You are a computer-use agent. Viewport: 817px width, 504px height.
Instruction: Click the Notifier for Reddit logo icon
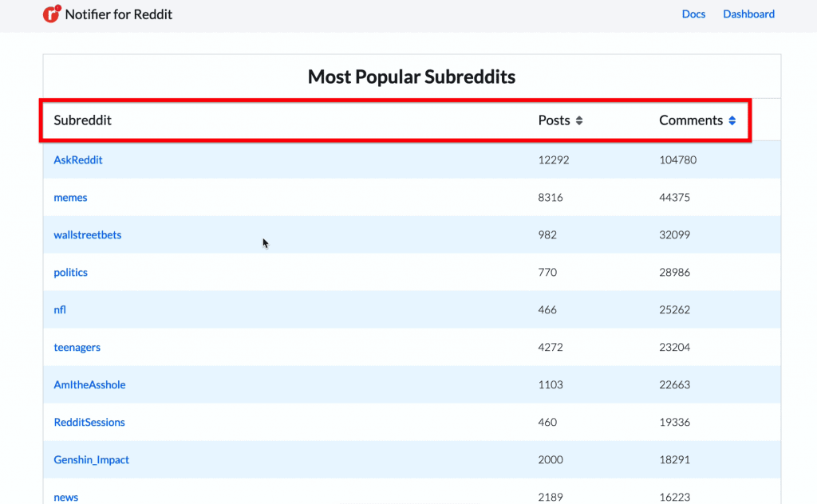point(52,14)
